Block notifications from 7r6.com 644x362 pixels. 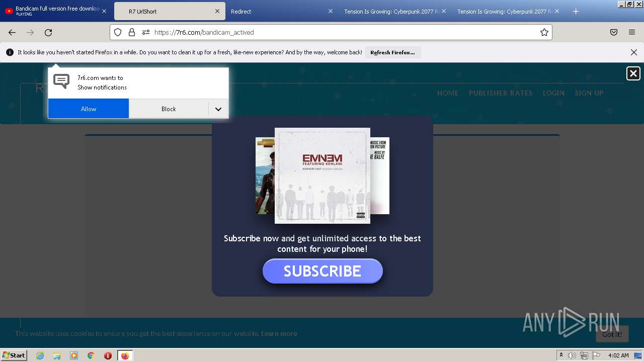(169, 109)
